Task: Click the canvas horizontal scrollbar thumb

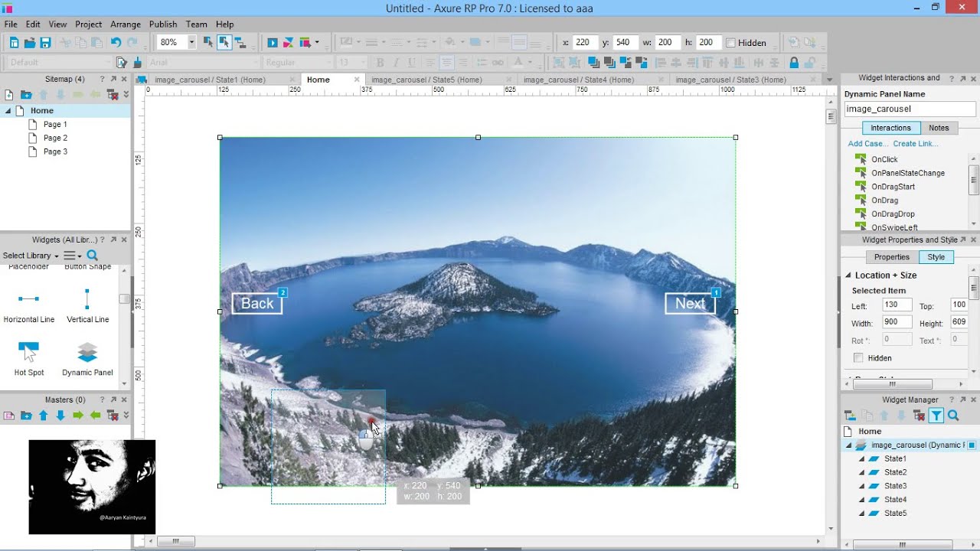Action: (x=176, y=542)
